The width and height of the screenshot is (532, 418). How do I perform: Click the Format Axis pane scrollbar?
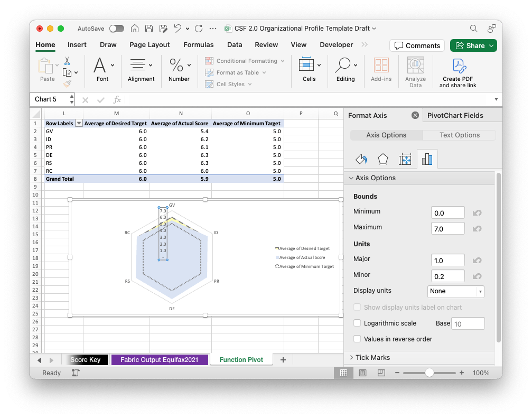point(498,258)
